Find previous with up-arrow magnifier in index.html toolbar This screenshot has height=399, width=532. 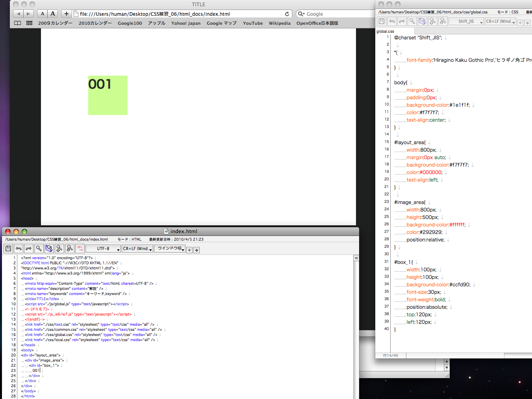pyautogui.click(x=59, y=249)
